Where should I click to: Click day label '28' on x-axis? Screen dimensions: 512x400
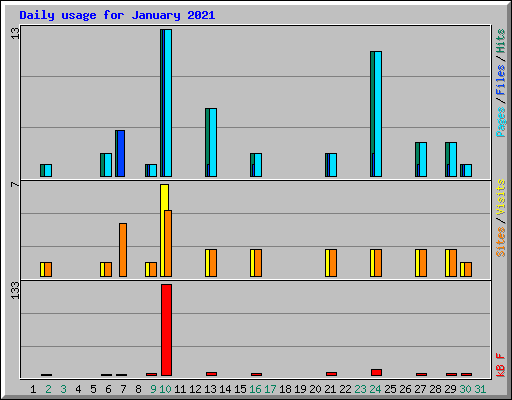point(435,389)
